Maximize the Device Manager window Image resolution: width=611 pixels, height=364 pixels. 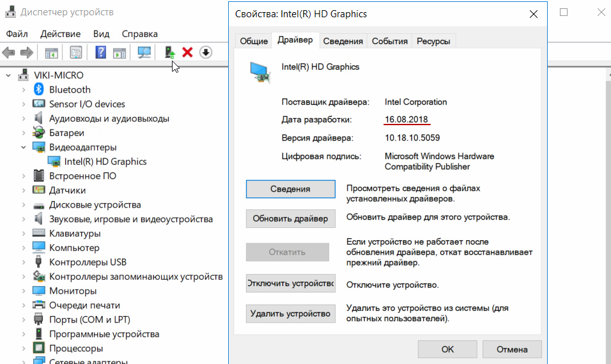click(564, 12)
